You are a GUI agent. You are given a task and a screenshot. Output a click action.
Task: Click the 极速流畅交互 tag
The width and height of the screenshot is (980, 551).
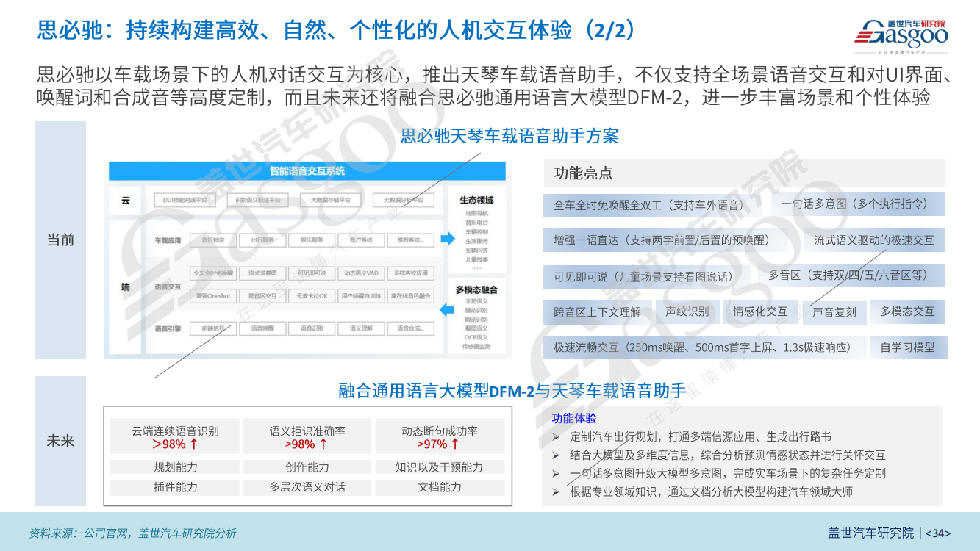click(x=704, y=347)
